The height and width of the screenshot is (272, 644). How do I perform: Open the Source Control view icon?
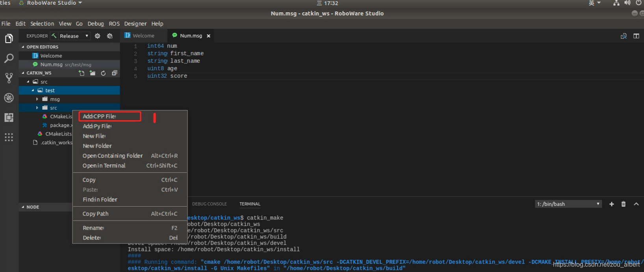tap(9, 78)
